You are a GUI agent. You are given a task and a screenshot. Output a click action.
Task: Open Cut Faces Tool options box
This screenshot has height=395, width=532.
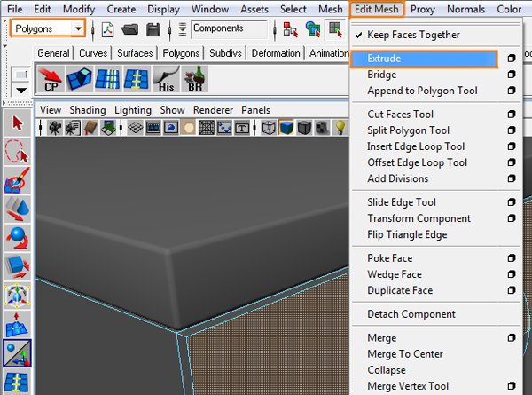tap(512, 115)
